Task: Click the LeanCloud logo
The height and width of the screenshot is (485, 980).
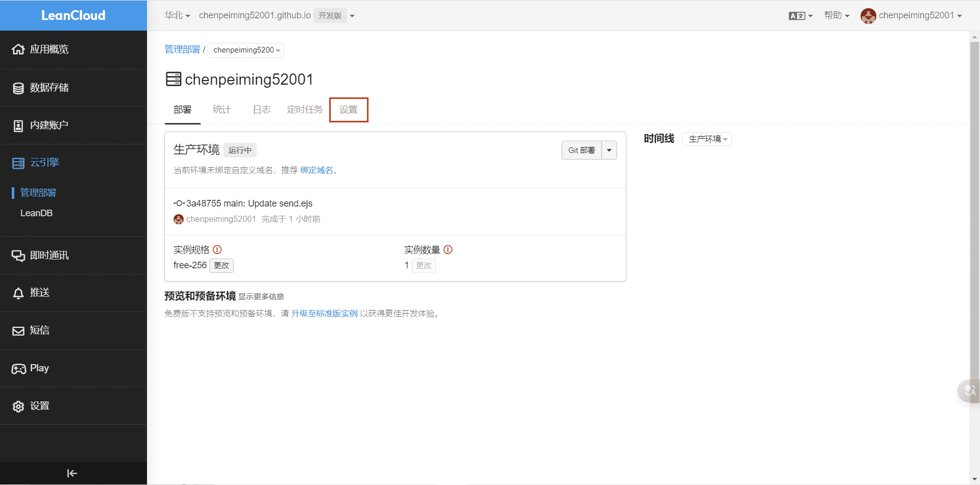Action: click(73, 15)
